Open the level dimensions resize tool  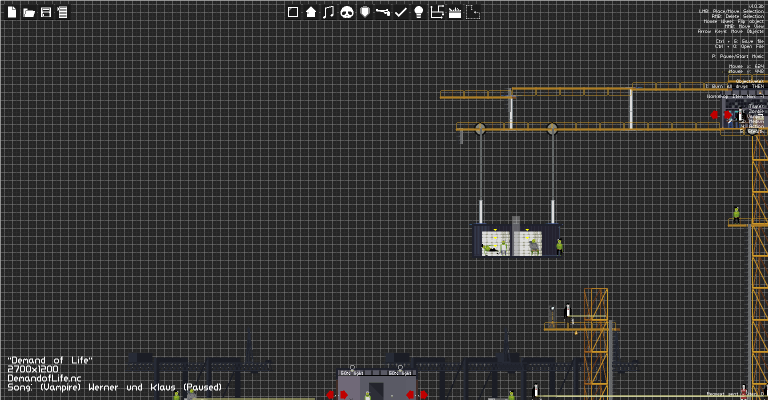click(x=436, y=12)
